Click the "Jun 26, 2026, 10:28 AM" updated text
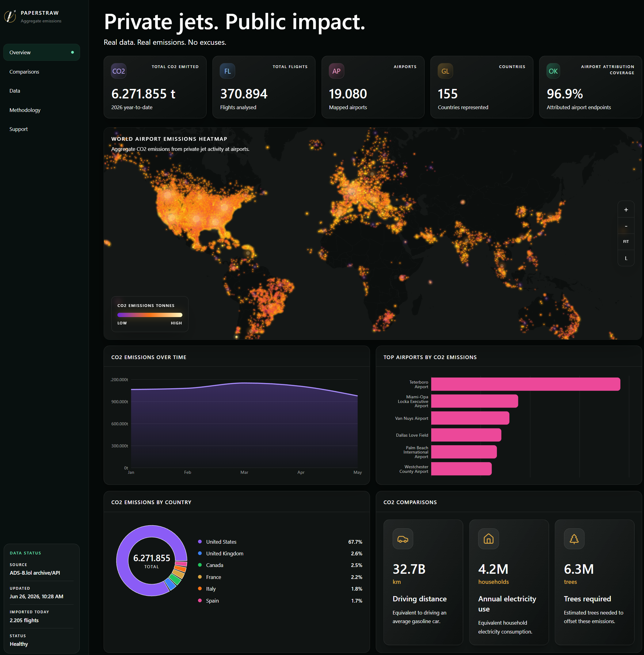 click(36, 596)
